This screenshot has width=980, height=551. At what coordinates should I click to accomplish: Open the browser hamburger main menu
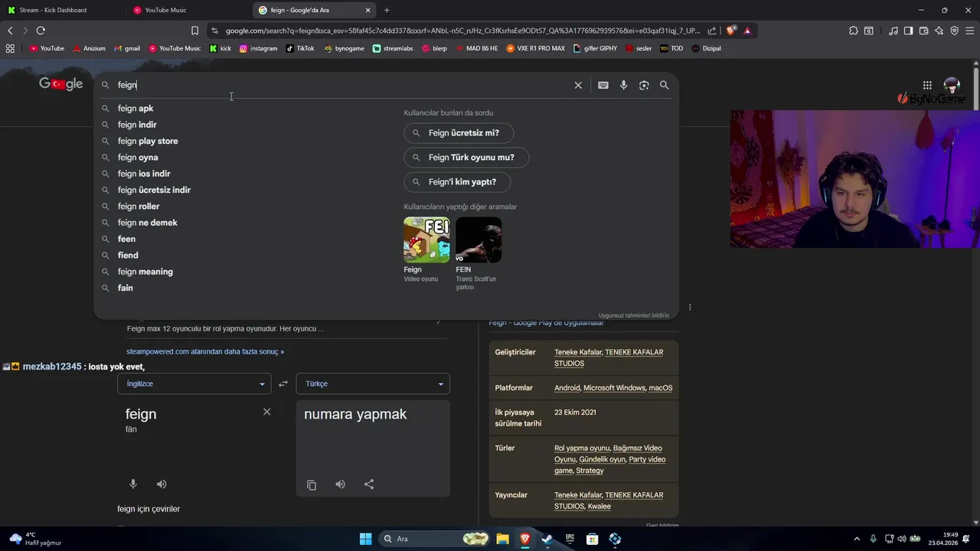tap(969, 31)
